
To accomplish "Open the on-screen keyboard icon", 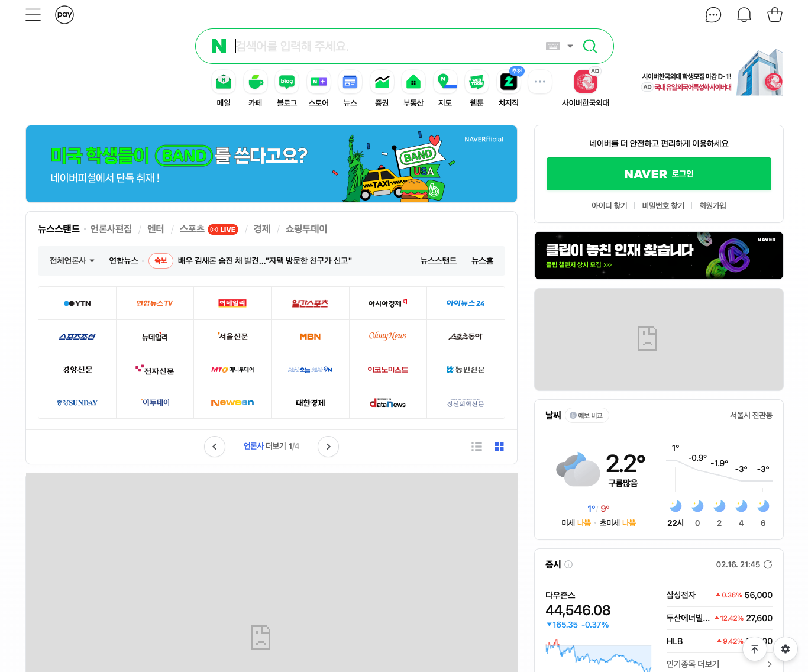I will click(x=553, y=46).
